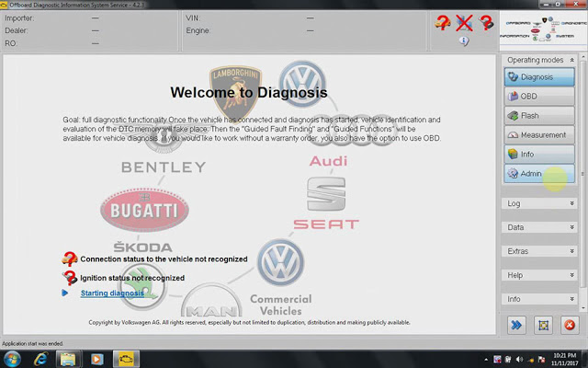Click the car question-mark icon near connection status
The image size is (588, 368).
pyautogui.click(x=70, y=259)
